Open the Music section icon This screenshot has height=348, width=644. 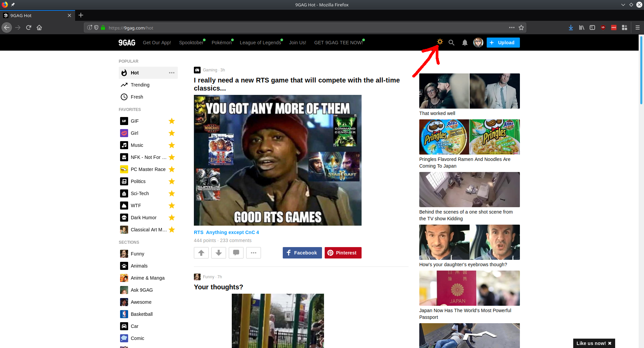tap(124, 145)
